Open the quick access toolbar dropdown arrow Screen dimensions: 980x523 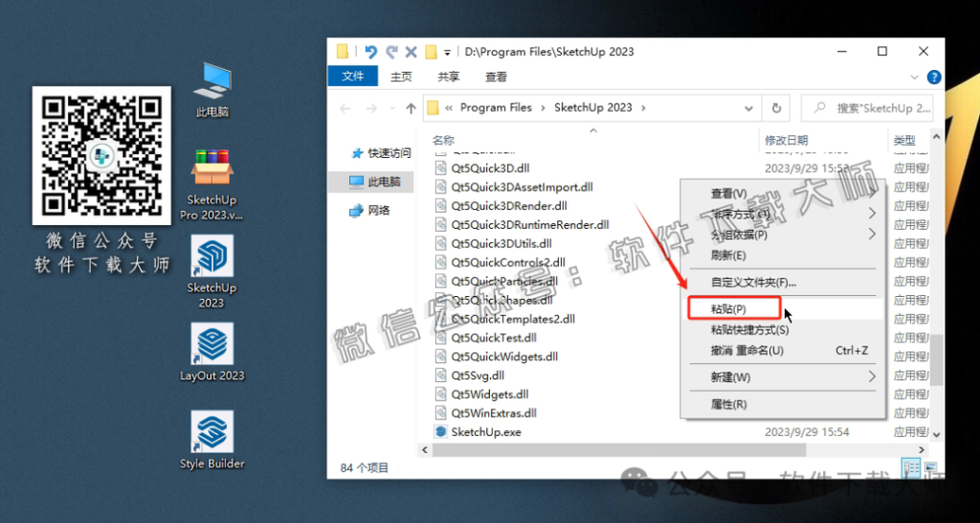(x=448, y=52)
